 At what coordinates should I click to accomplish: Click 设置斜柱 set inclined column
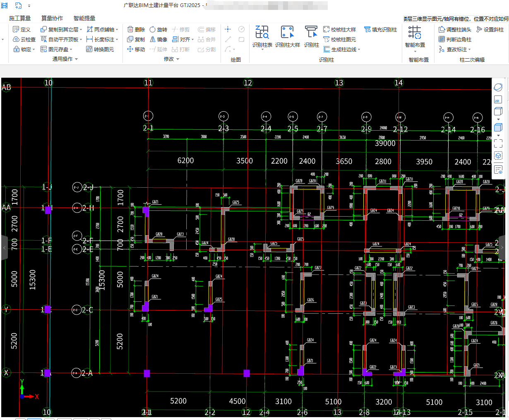coord(490,29)
